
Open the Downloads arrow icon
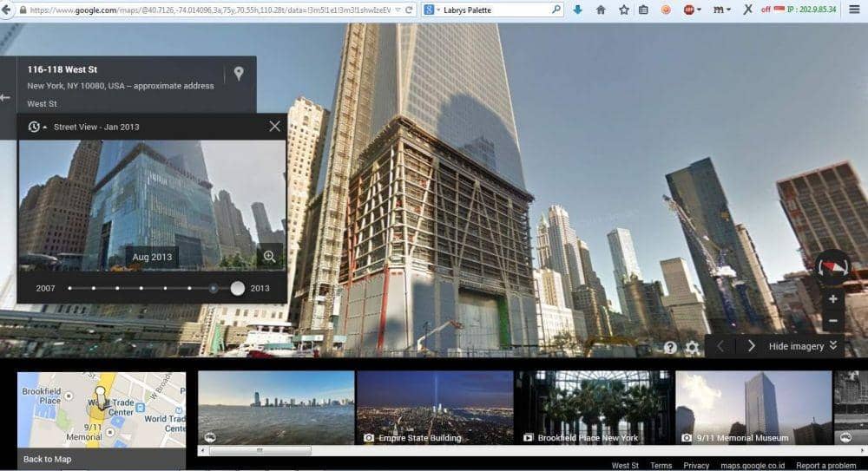[x=578, y=10]
